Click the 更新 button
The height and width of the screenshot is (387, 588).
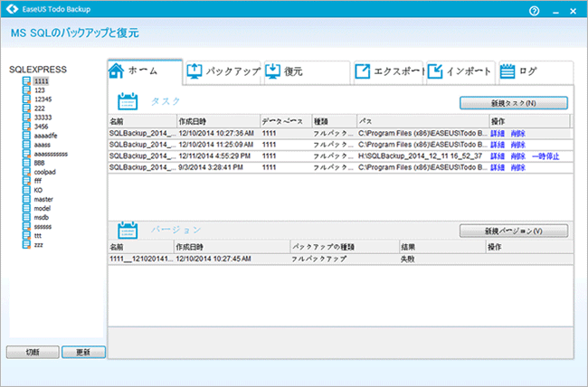[83, 352]
